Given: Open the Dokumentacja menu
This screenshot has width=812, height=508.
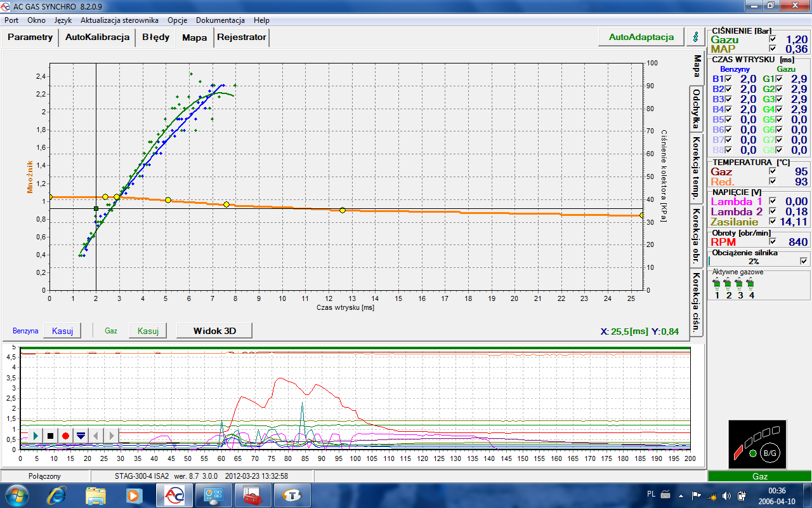Looking at the screenshot, I should [x=219, y=20].
